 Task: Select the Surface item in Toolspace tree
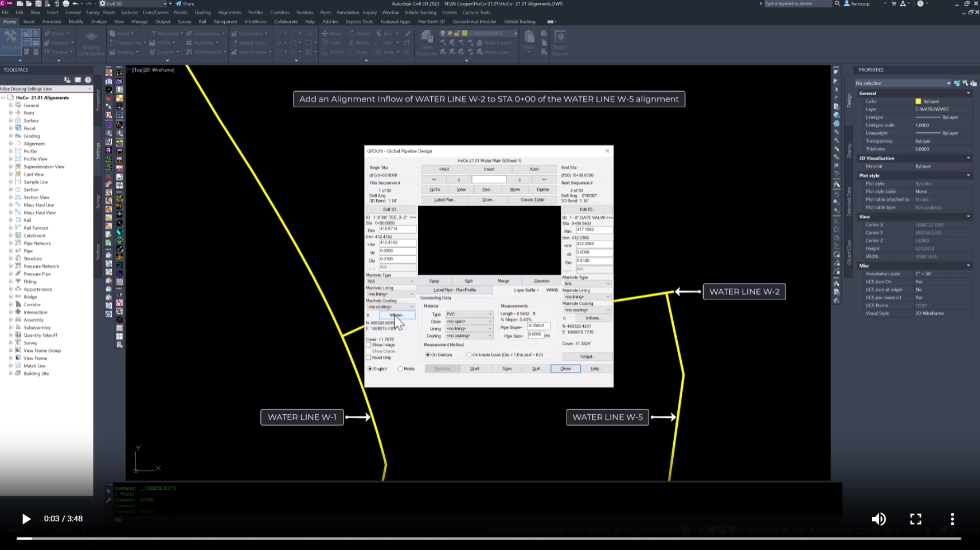click(31, 121)
